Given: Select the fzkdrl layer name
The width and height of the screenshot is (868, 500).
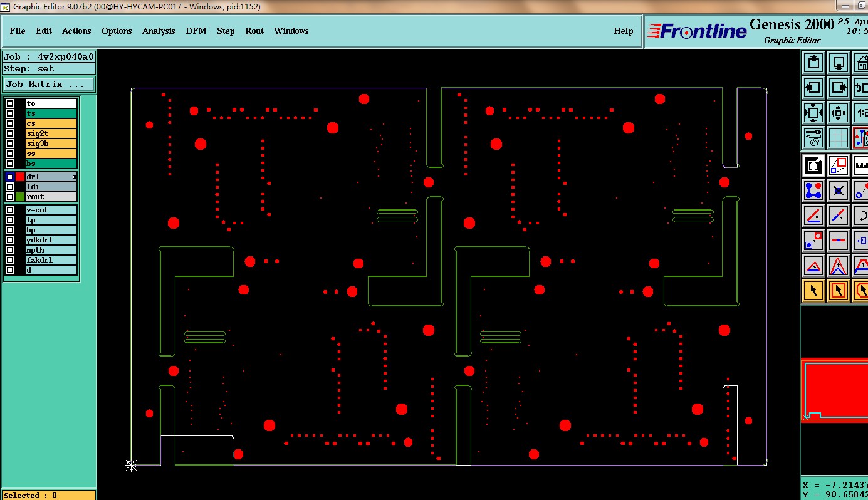Looking at the screenshot, I should [x=51, y=260].
